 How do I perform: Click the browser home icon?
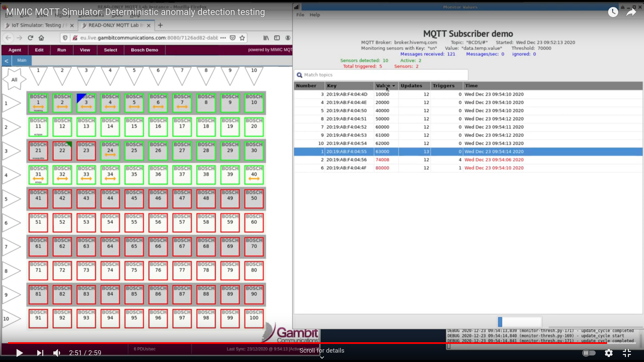[x=41, y=38]
